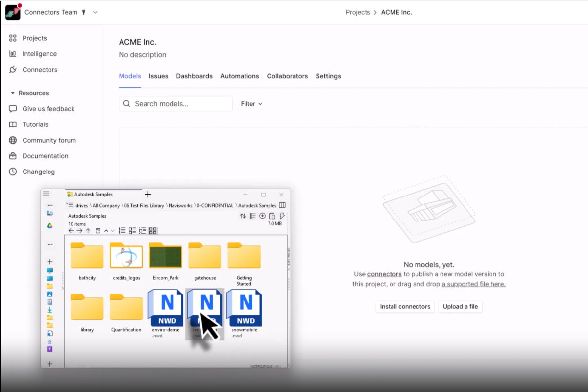
Task: Expand the Connectors Team workspace dropdown
Action: tap(95, 12)
